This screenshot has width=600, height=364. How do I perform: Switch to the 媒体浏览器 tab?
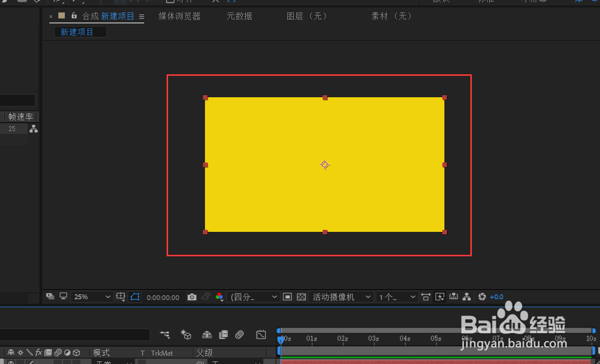pos(180,16)
